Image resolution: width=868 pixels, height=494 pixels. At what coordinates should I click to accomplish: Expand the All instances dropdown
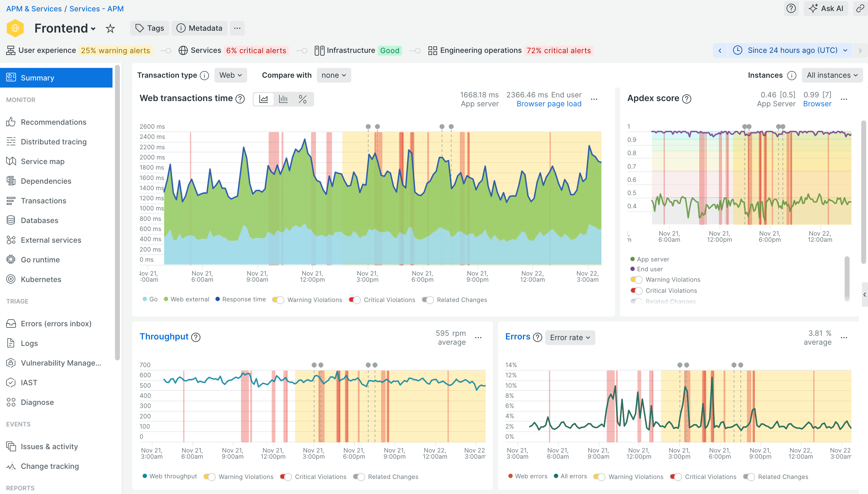tap(832, 75)
